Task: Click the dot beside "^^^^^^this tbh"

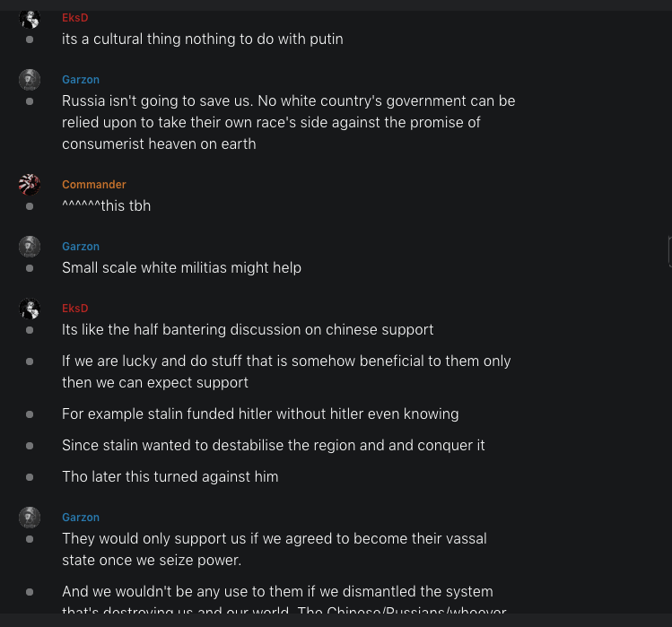Action: click(x=30, y=206)
